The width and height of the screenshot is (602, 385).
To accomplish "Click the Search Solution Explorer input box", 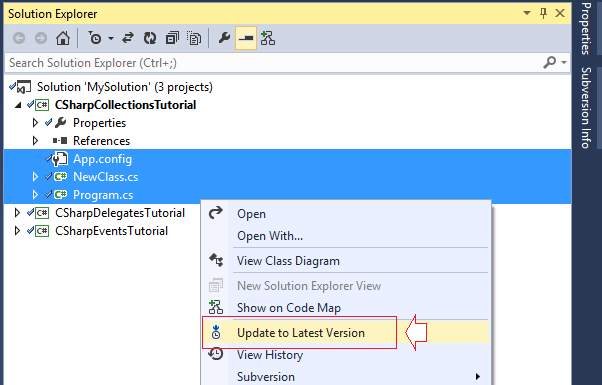I will click(275, 63).
